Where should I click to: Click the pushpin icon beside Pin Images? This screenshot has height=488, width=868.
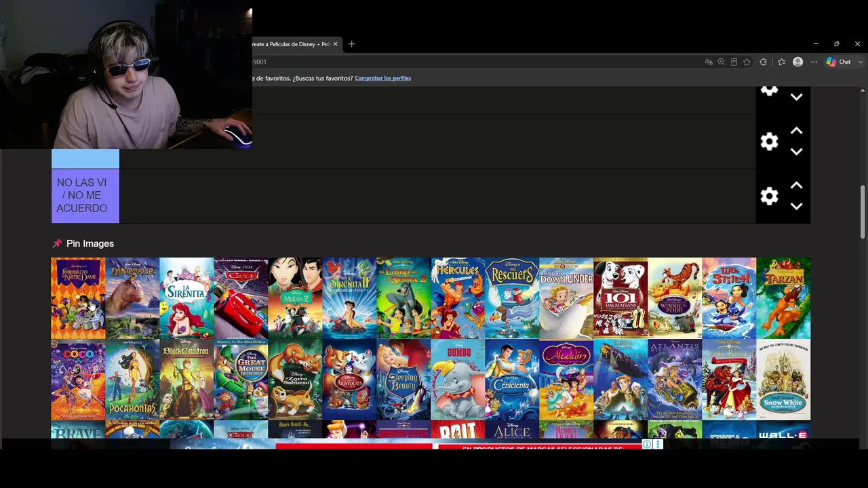57,243
